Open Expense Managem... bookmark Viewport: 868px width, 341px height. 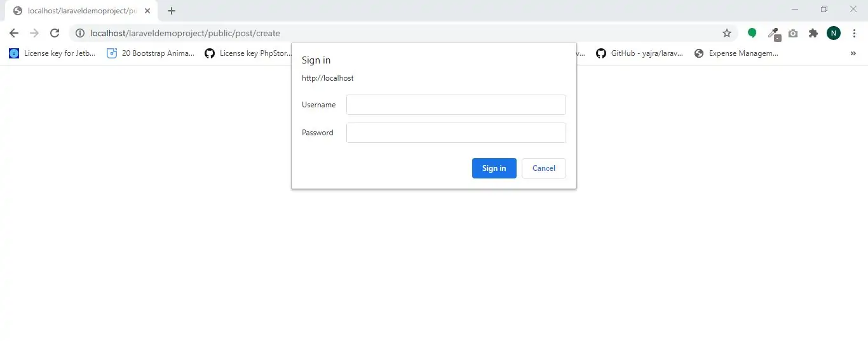pos(736,53)
